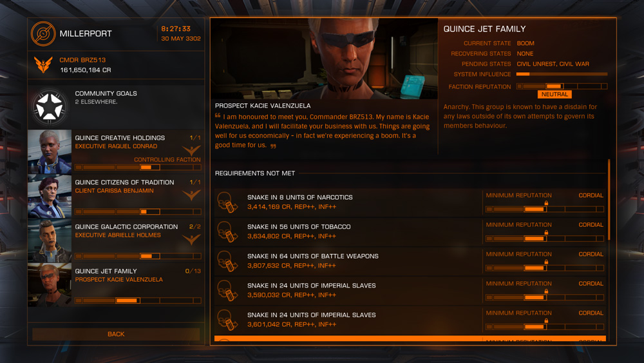Viewport: 644px width, 363px height.
Task: Click the mission list scrollbar
Action: 609,200
